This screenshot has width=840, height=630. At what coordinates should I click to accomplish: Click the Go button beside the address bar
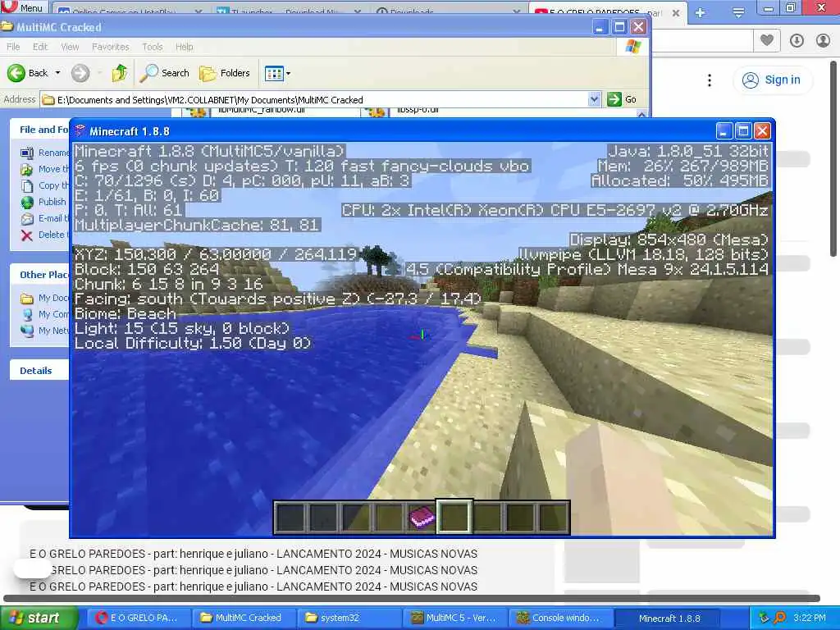click(622, 99)
